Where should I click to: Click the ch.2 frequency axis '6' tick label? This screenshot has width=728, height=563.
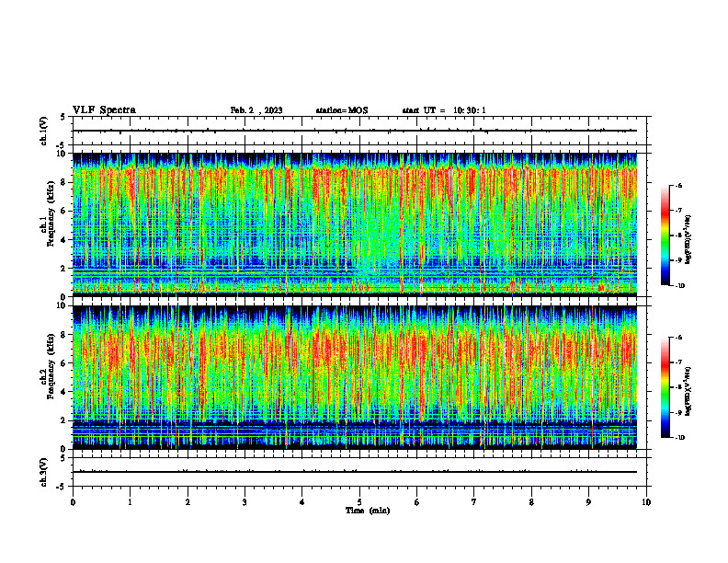click(x=63, y=363)
